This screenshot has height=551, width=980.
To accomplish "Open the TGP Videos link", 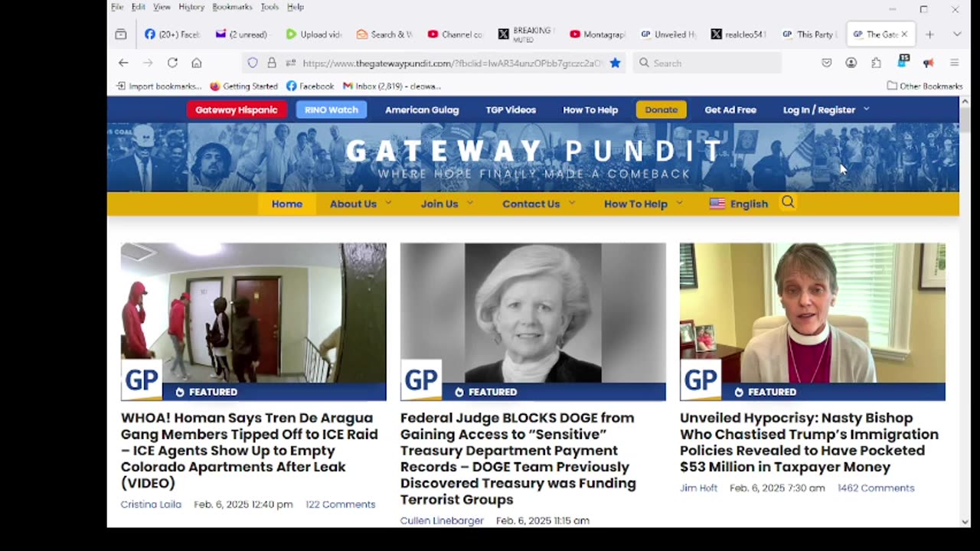I will coord(511,109).
